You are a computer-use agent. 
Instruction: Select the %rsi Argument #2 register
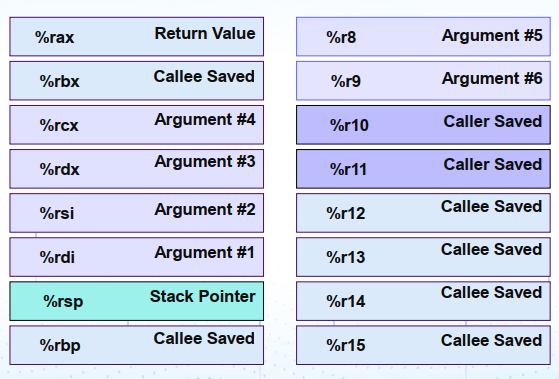coord(137,213)
